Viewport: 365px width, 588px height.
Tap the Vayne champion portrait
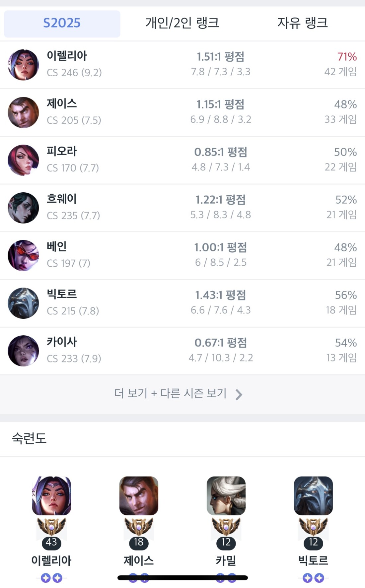point(23,255)
